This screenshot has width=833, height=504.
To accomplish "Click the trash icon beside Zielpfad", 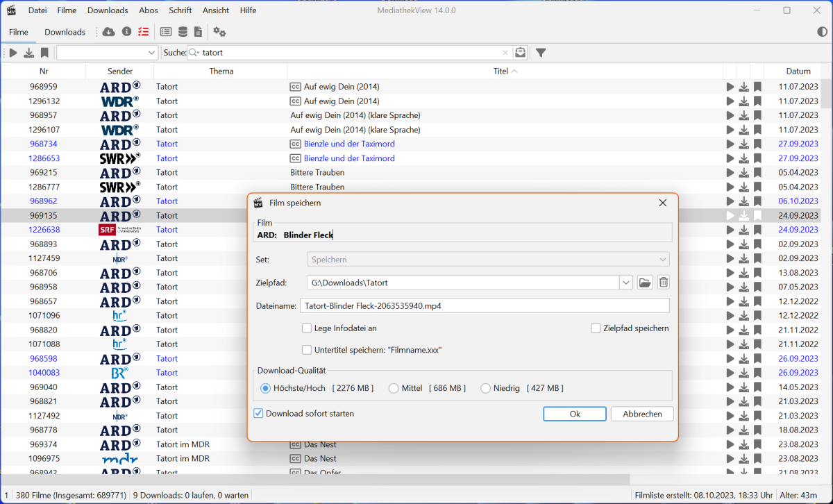I will click(663, 282).
